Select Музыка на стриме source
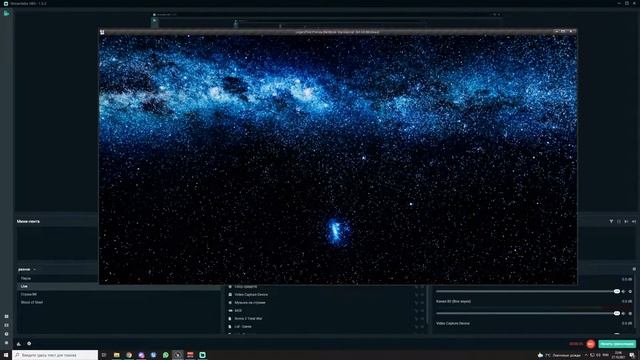Image resolution: width=640 pixels, height=360 pixels. point(250,303)
